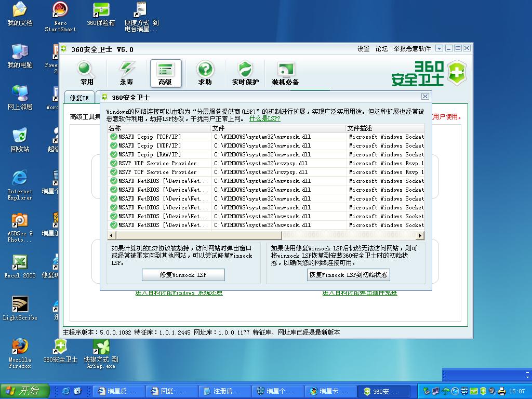Open 我的电脑 desktop icon

tap(20, 56)
